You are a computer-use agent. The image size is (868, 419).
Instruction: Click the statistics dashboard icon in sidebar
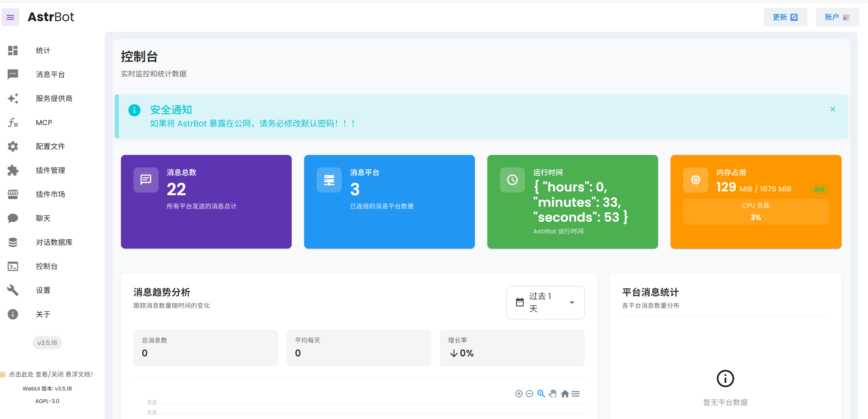tap(13, 50)
